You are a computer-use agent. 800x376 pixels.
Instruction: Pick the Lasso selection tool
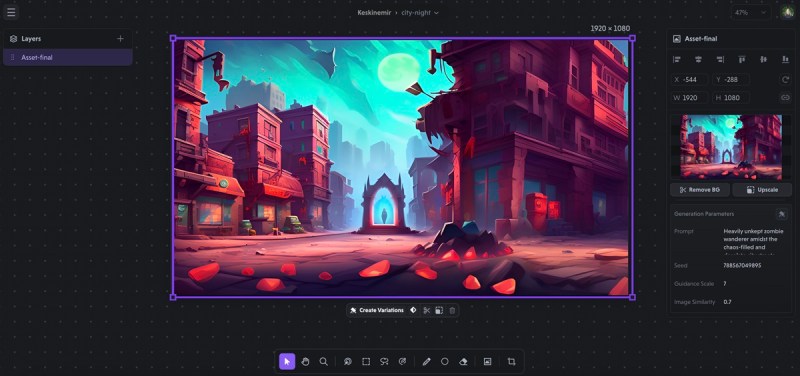point(384,362)
